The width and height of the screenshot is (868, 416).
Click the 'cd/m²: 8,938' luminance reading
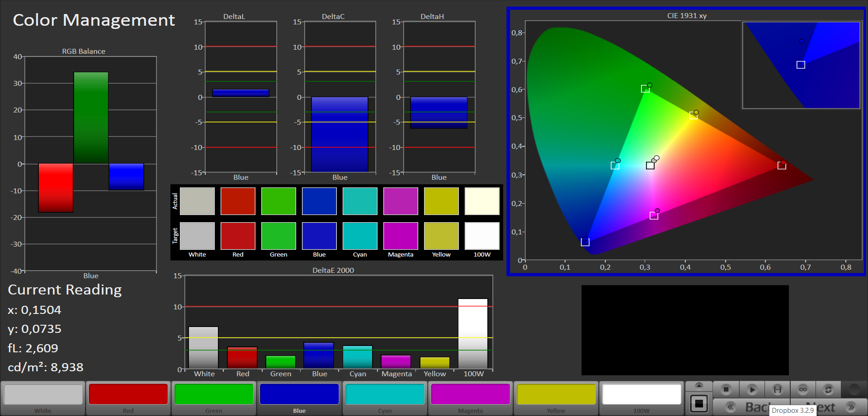tap(46, 367)
